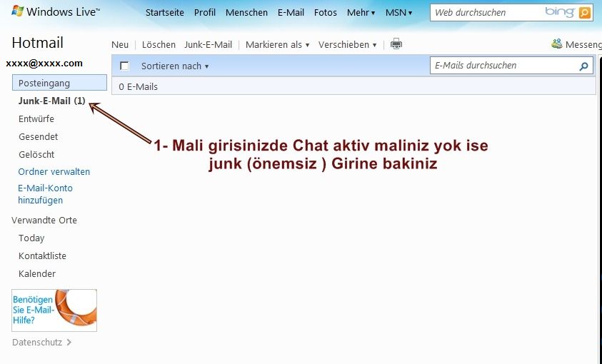Click E-Mail-Konto hinzufügen link

point(45,194)
